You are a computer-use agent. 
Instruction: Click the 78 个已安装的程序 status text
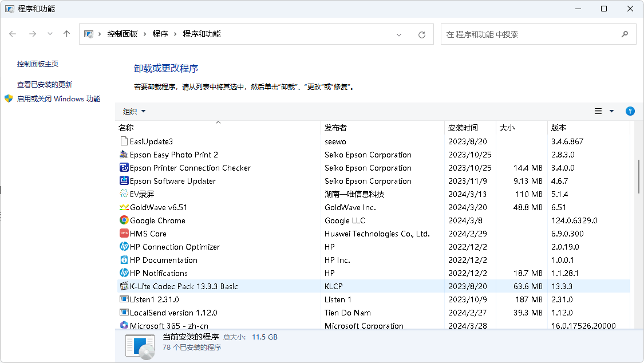click(192, 348)
